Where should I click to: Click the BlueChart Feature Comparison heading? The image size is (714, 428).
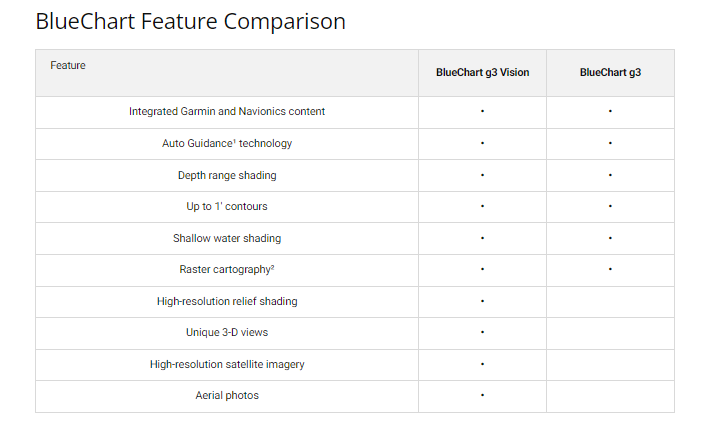click(x=190, y=22)
